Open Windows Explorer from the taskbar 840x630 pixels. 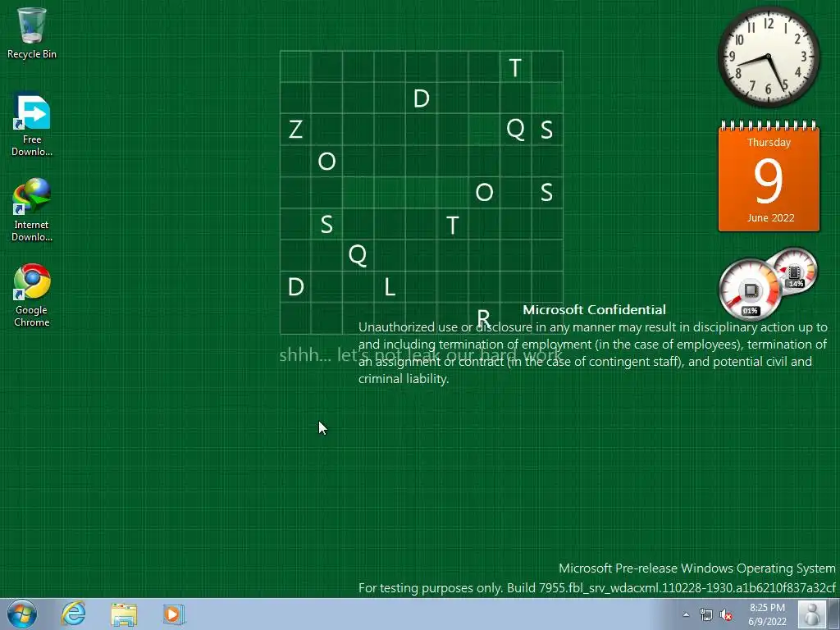[x=124, y=614]
